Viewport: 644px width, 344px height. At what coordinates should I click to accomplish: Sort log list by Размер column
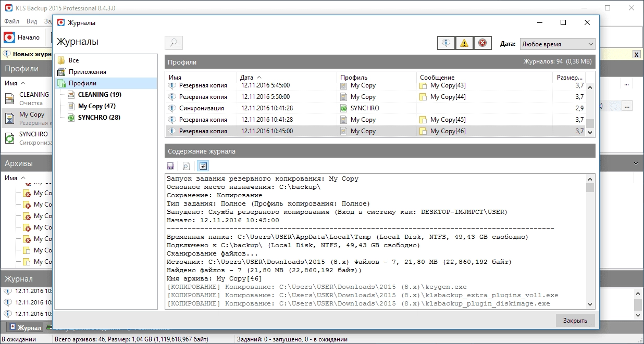568,78
